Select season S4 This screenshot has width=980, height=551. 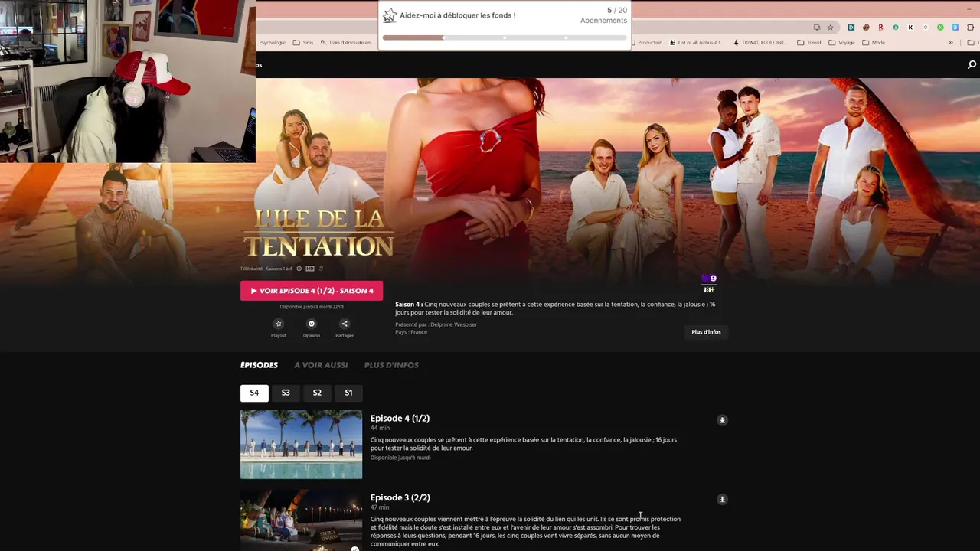[x=254, y=393]
